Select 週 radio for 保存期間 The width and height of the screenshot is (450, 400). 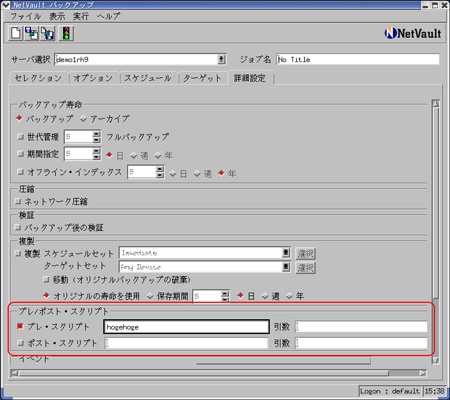pyautogui.click(x=265, y=296)
